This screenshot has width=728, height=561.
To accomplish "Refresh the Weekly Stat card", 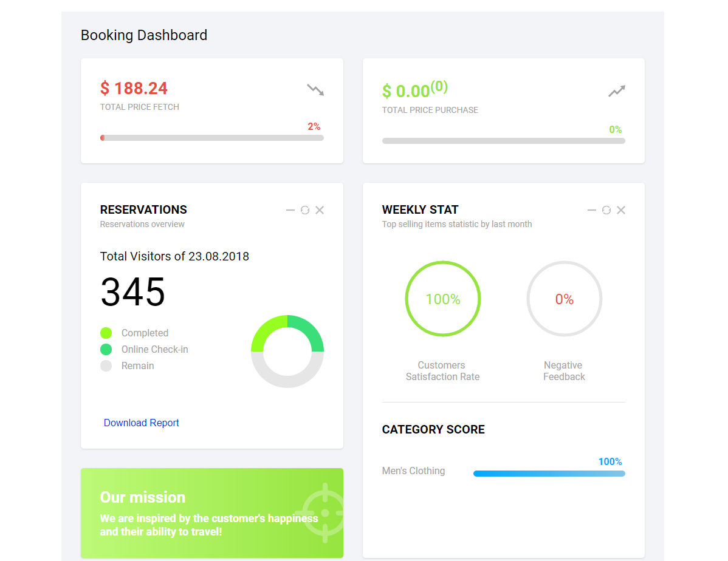I will click(606, 210).
